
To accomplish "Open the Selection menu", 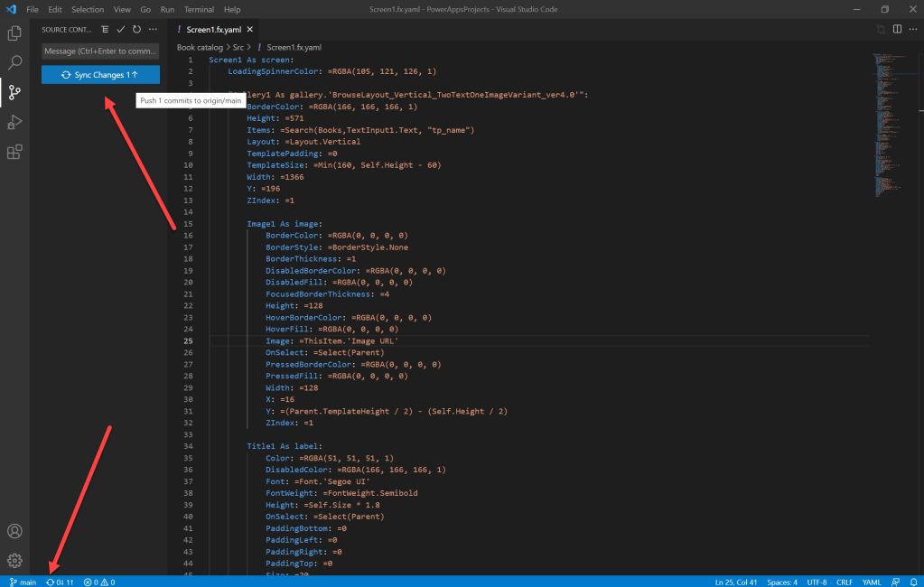I will (88, 9).
